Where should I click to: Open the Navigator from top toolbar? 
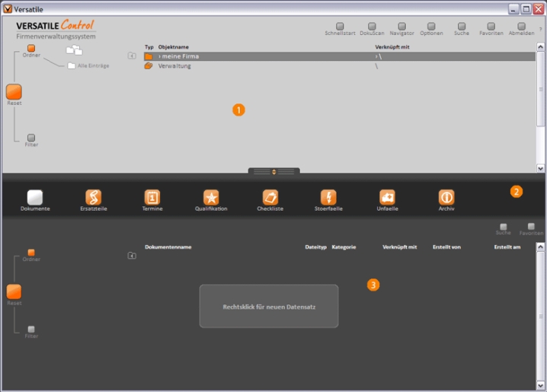(401, 27)
